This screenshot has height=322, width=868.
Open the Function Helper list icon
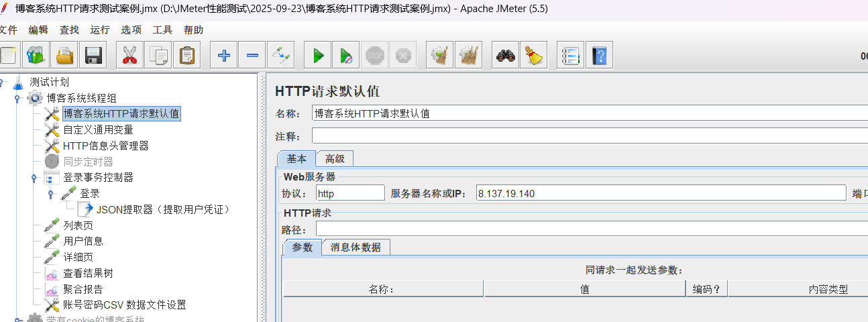click(x=571, y=55)
